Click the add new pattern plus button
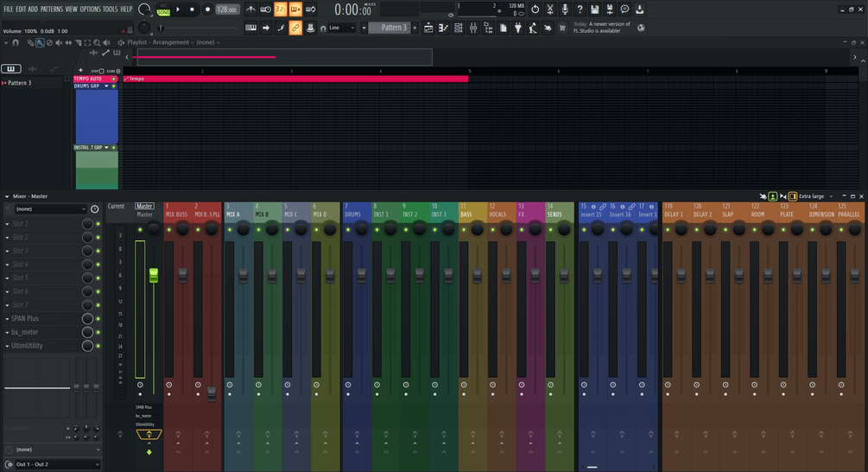 coord(415,28)
